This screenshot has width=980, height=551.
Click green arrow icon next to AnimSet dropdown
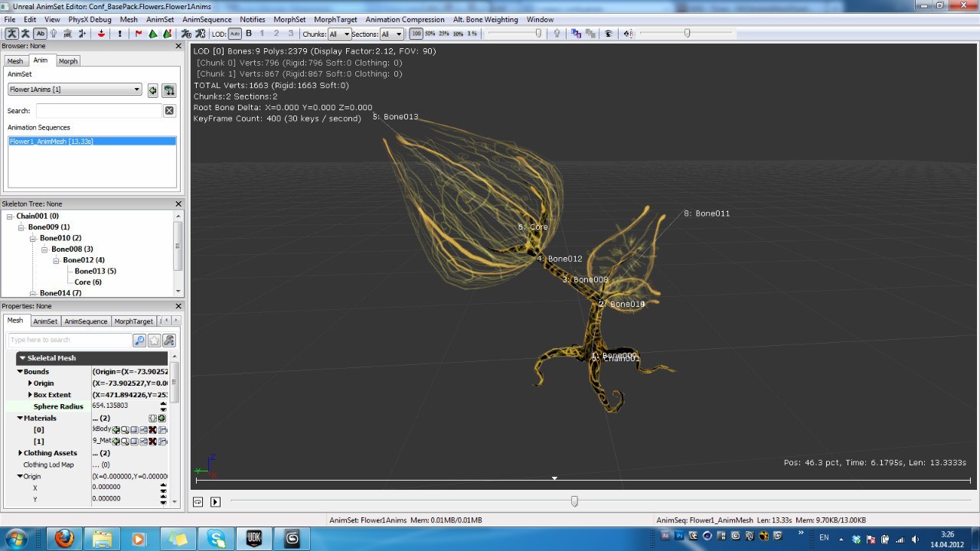pyautogui.click(x=153, y=90)
